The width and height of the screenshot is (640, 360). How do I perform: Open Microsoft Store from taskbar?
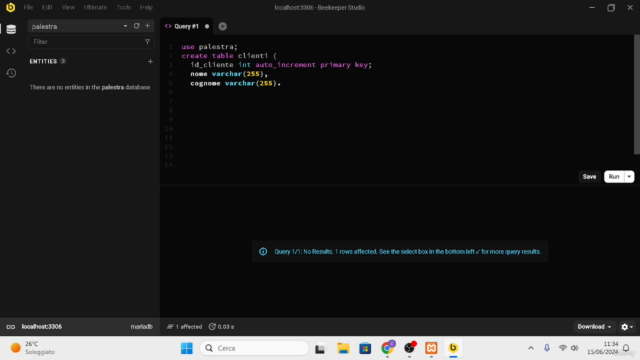point(365,348)
